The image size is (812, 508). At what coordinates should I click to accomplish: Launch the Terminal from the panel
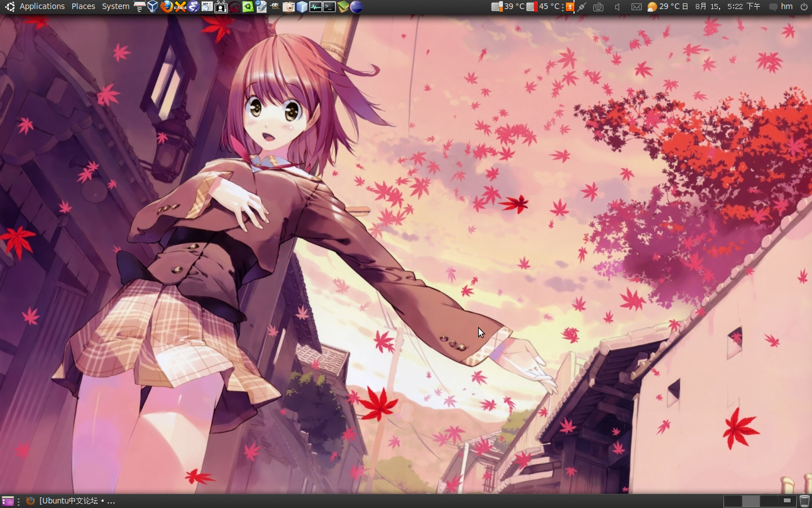point(329,7)
